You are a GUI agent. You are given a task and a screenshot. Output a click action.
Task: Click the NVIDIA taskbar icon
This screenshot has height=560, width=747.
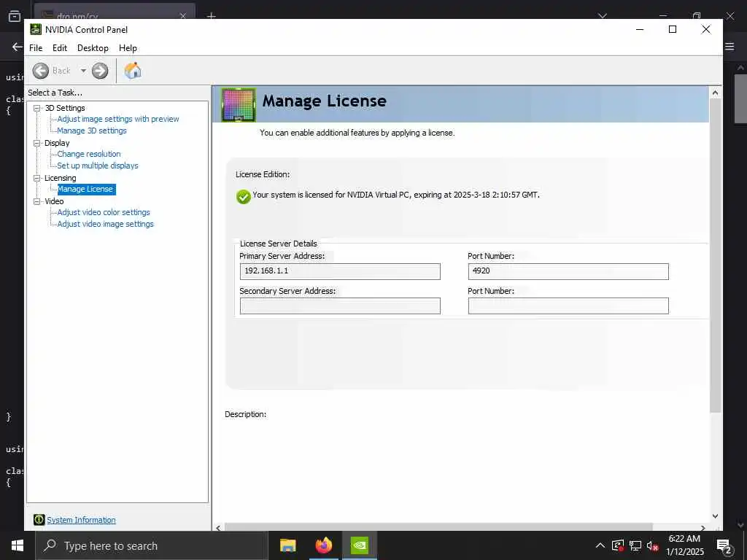coord(360,545)
